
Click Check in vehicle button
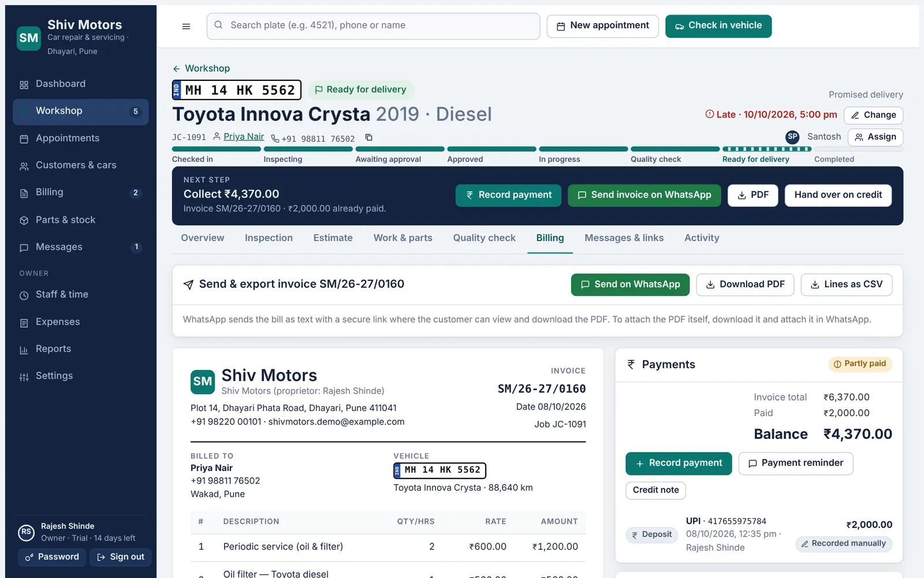point(718,26)
